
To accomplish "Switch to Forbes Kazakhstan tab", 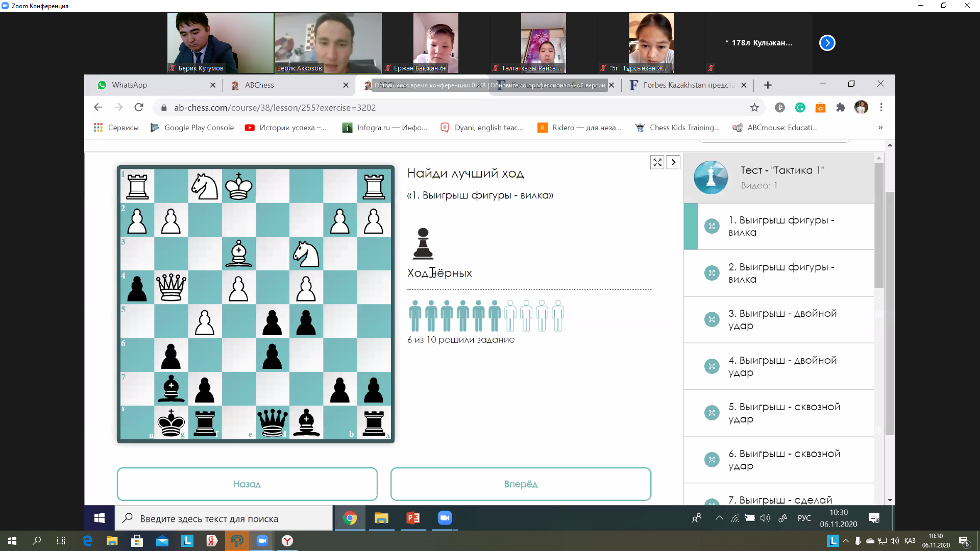I will (687, 85).
